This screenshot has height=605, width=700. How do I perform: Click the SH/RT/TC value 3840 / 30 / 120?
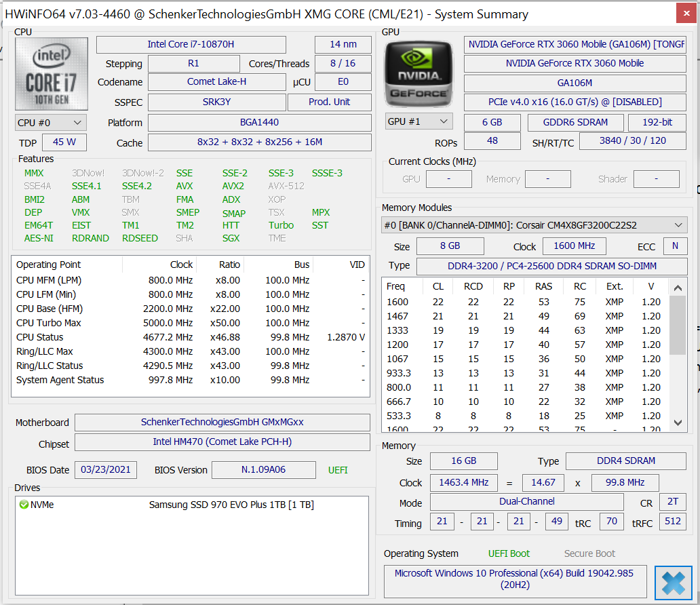tap(633, 140)
